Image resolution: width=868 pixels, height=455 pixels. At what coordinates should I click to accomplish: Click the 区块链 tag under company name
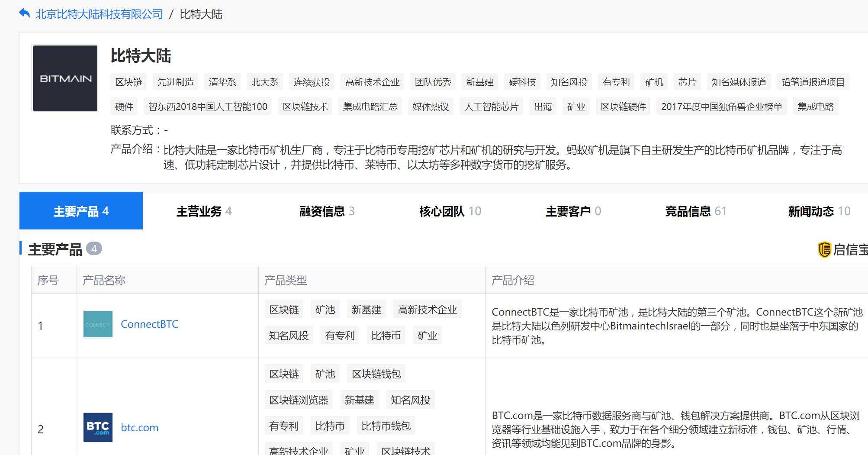click(129, 82)
